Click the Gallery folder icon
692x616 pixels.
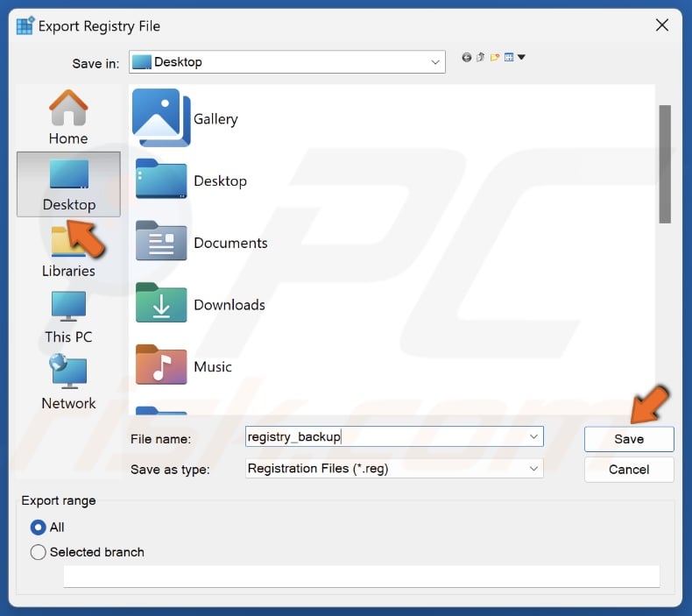point(161,117)
